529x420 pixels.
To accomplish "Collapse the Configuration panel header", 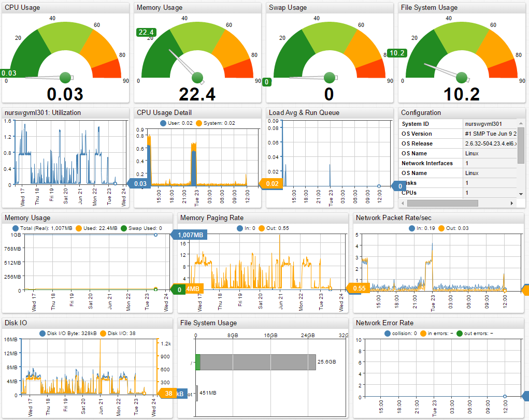I will click(x=421, y=112).
